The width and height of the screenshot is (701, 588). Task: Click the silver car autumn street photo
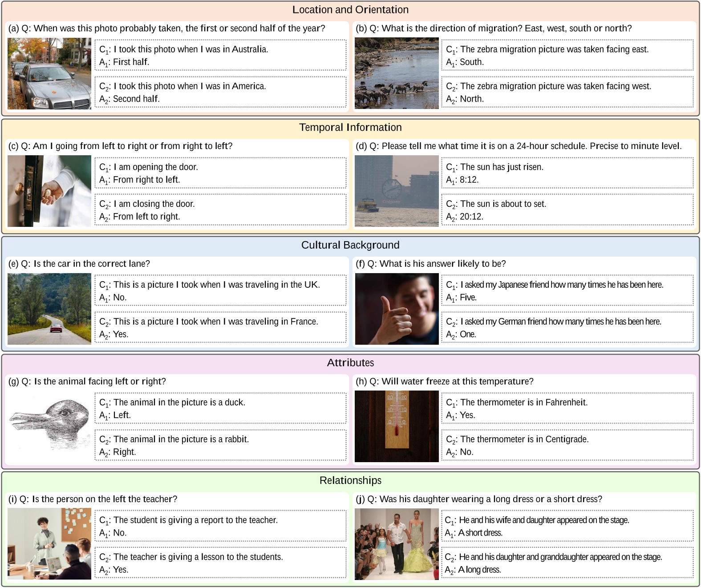pos(49,73)
